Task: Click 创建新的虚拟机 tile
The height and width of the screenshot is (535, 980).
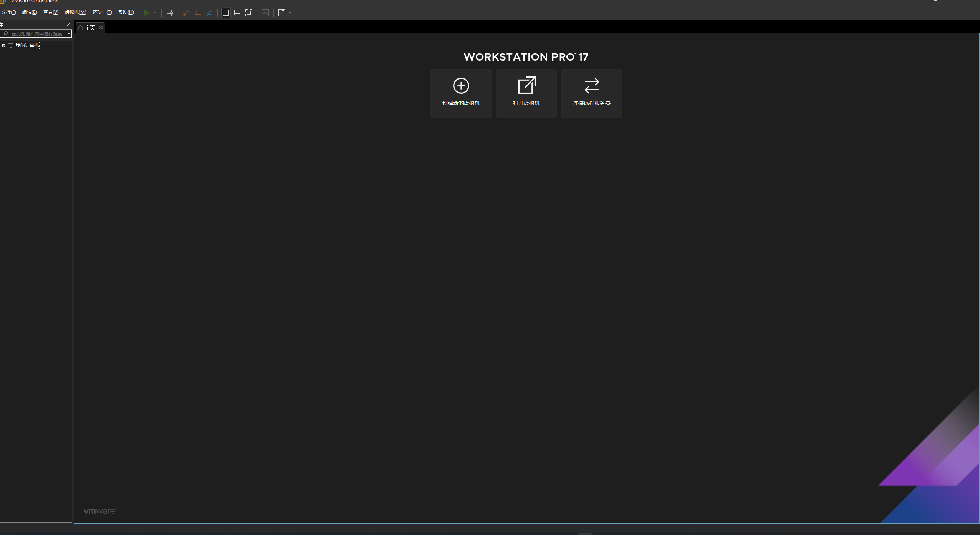Action: 461,93
